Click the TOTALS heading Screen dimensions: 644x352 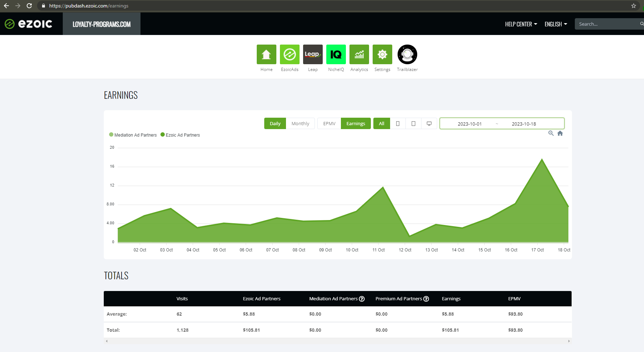[x=116, y=276]
